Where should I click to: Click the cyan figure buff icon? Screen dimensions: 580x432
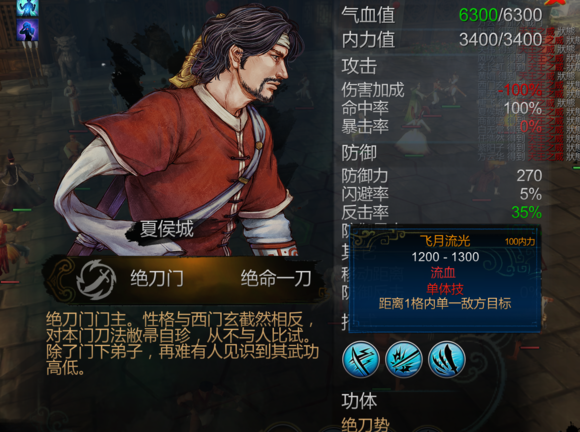[x=27, y=7]
